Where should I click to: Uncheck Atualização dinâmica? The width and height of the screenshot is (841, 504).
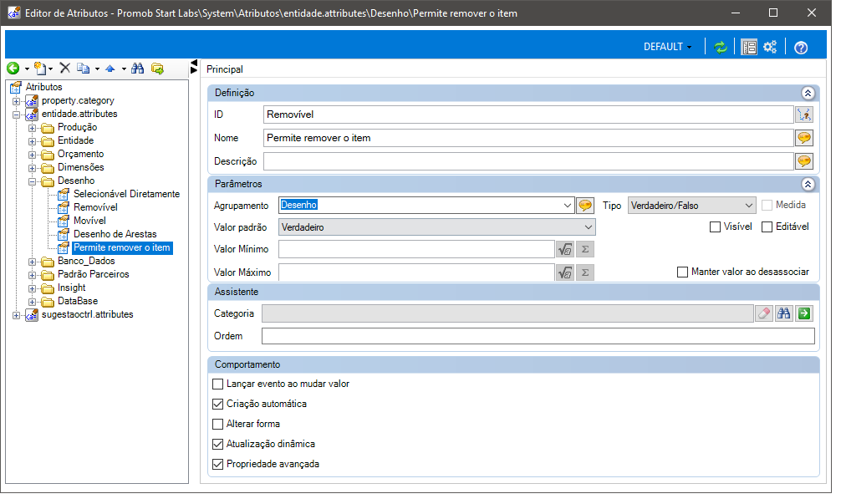[x=217, y=444]
